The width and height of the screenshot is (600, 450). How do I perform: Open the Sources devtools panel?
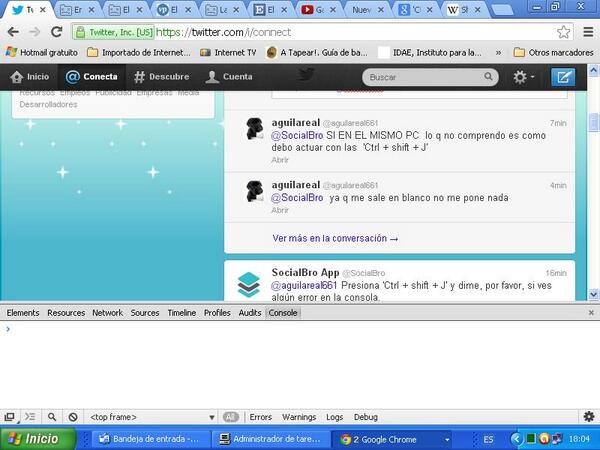coord(145,313)
